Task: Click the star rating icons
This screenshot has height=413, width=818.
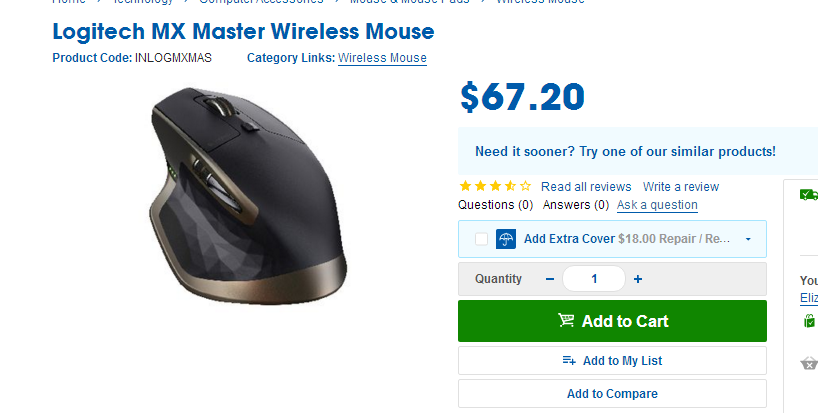Action: click(495, 186)
